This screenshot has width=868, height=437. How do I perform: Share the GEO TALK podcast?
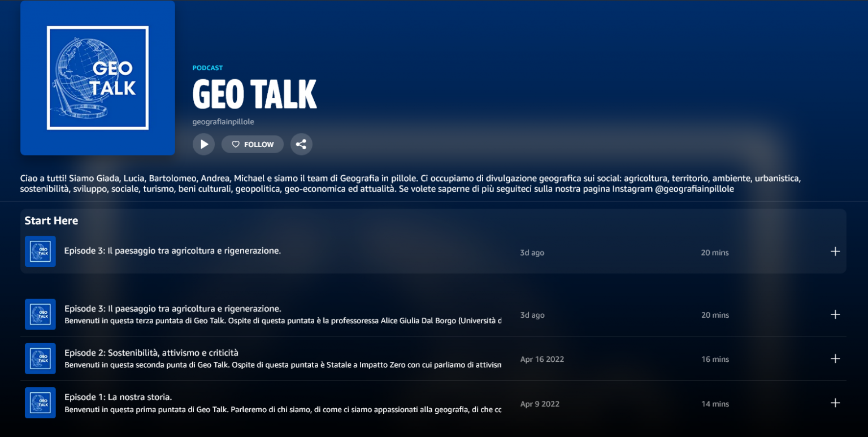point(301,144)
